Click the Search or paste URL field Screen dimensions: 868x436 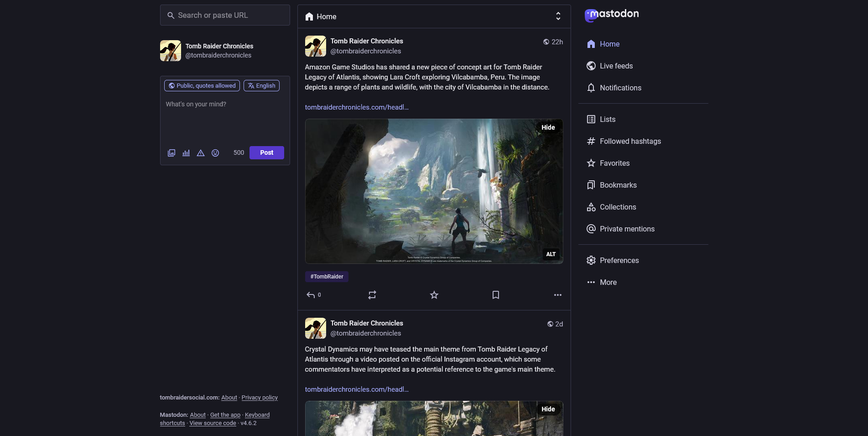click(x=225, y=16)
